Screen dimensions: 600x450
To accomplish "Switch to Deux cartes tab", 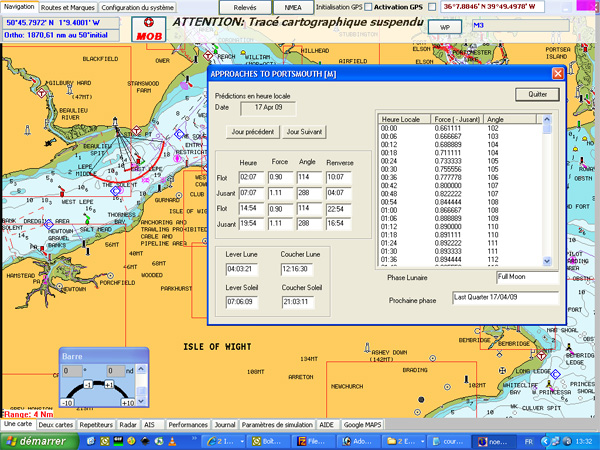I will (x=56, y=425).
